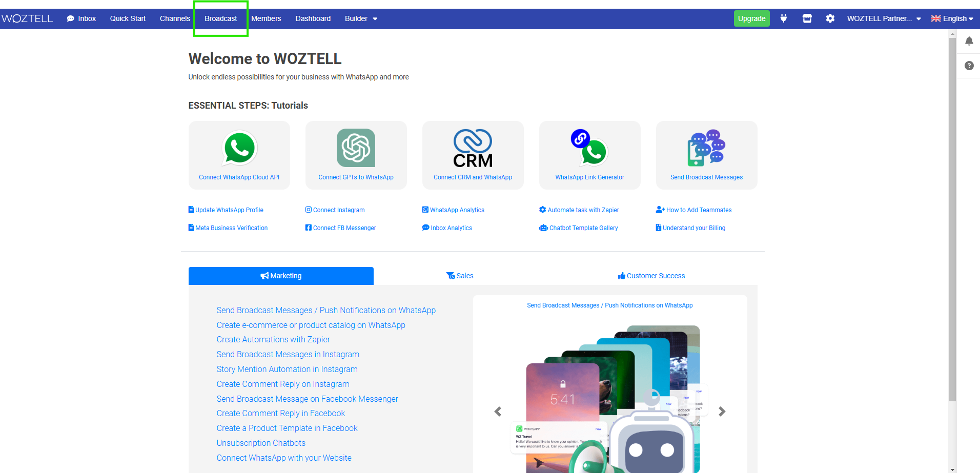980x473 pixels.
Task: Select the Send Broadcast Messages tutorial card
Action: coord(706,155)
